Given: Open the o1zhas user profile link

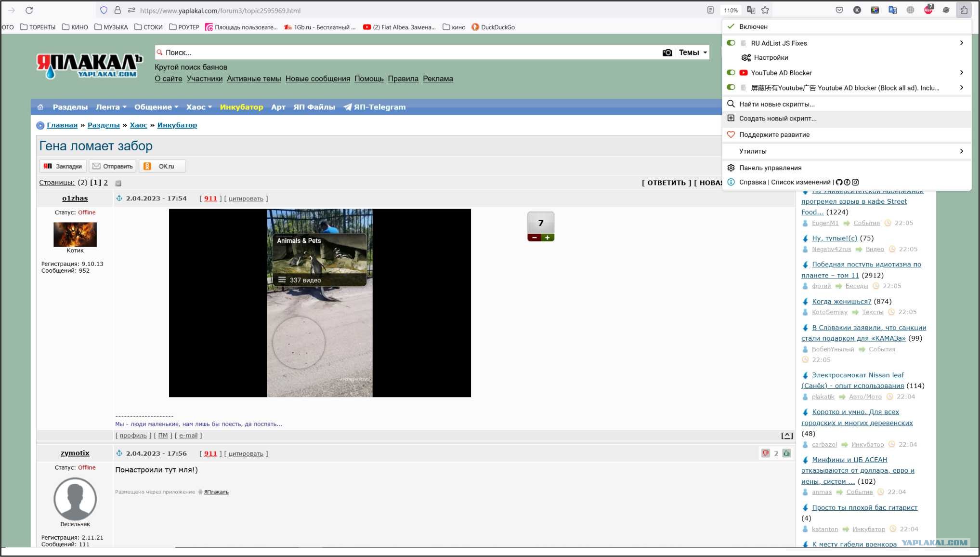Looking at the screenshot, I should coord(75,198).
